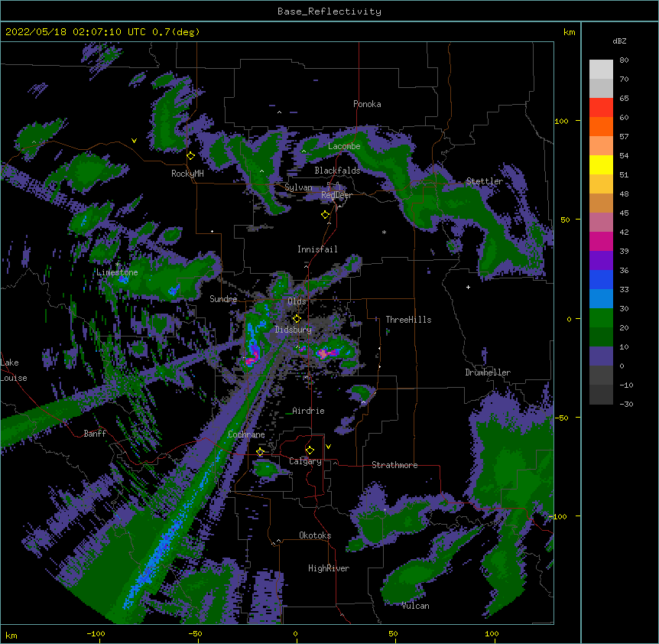Viewport: 659px width, 644px height.
Task: Click the Banff label
Action: point(95,434)
